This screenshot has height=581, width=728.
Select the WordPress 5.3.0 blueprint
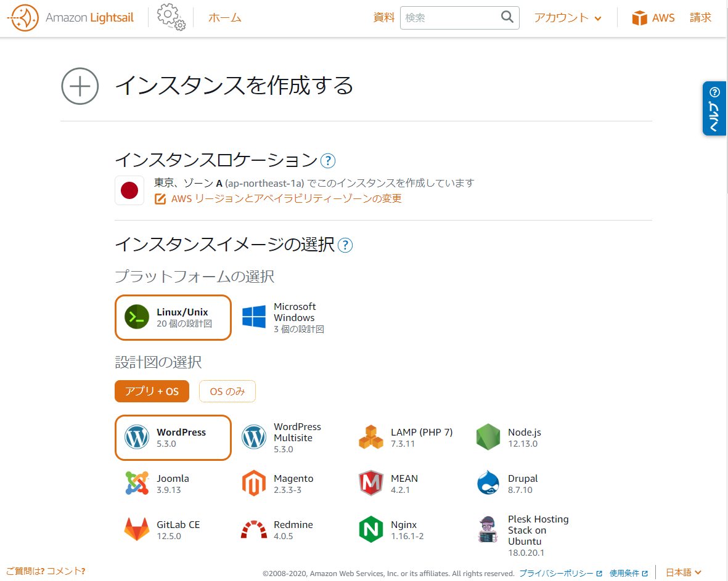(173, 437)
